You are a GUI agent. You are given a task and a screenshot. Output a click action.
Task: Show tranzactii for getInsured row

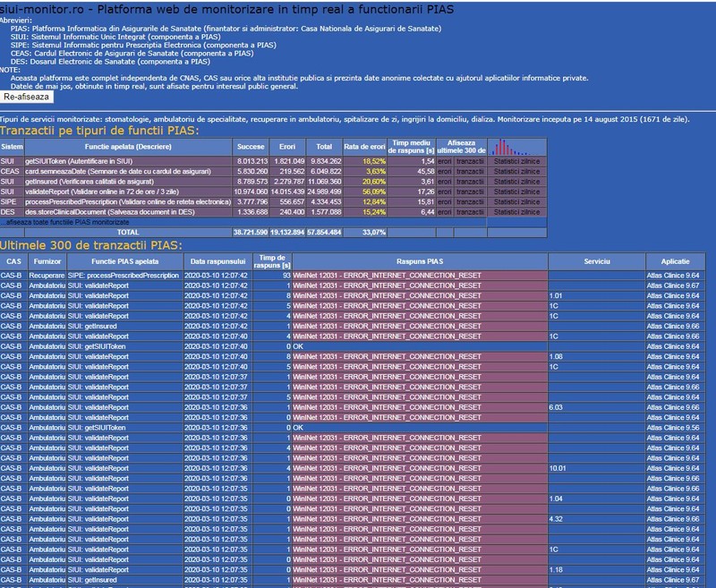pyautogui.click(x=470, y=182)
